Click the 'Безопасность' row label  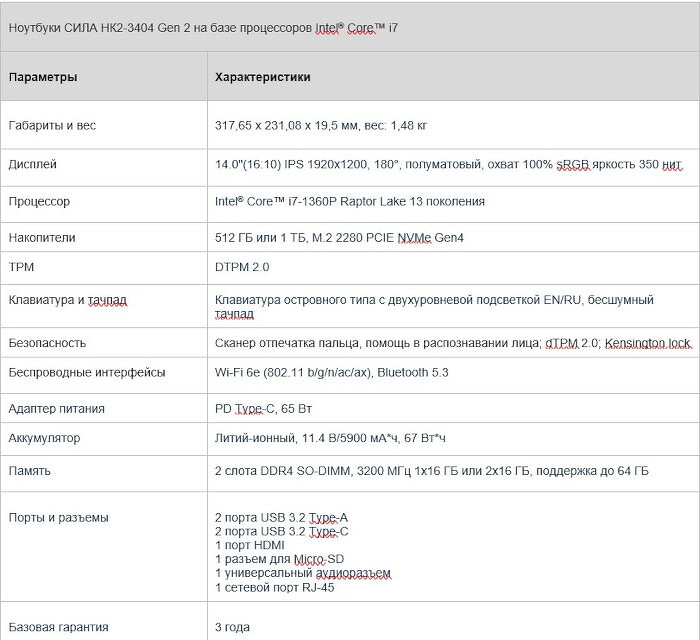point(47,343)
